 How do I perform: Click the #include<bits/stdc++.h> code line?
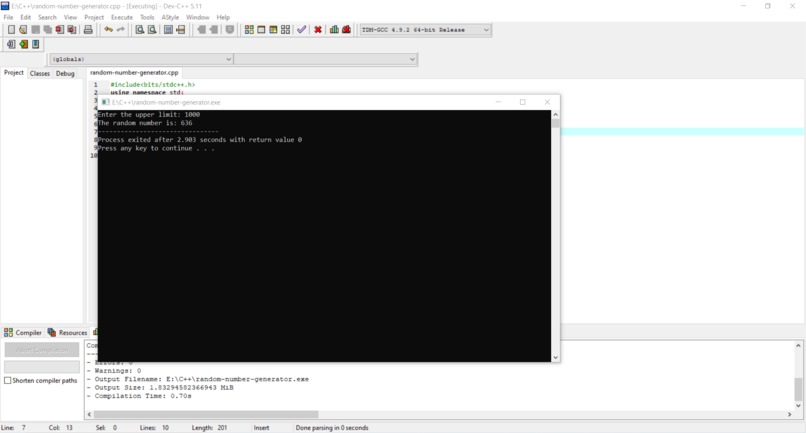(x=153, y=84)
